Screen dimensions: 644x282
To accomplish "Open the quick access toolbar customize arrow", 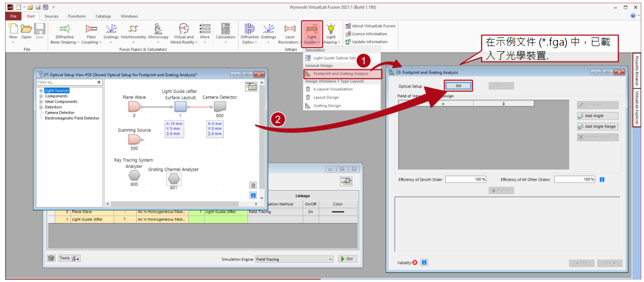I will tap(53, 8).
